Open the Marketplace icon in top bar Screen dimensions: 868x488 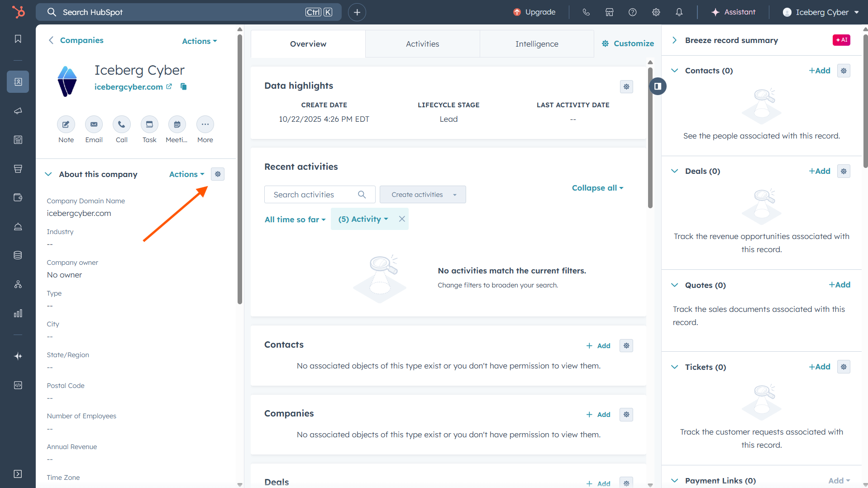(610, 12)
